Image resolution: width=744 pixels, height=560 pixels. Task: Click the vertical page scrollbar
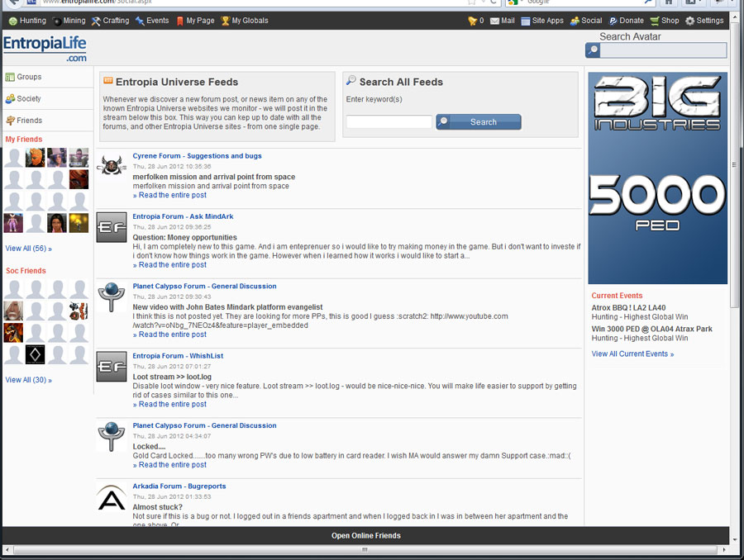click(x=735, y=165)
